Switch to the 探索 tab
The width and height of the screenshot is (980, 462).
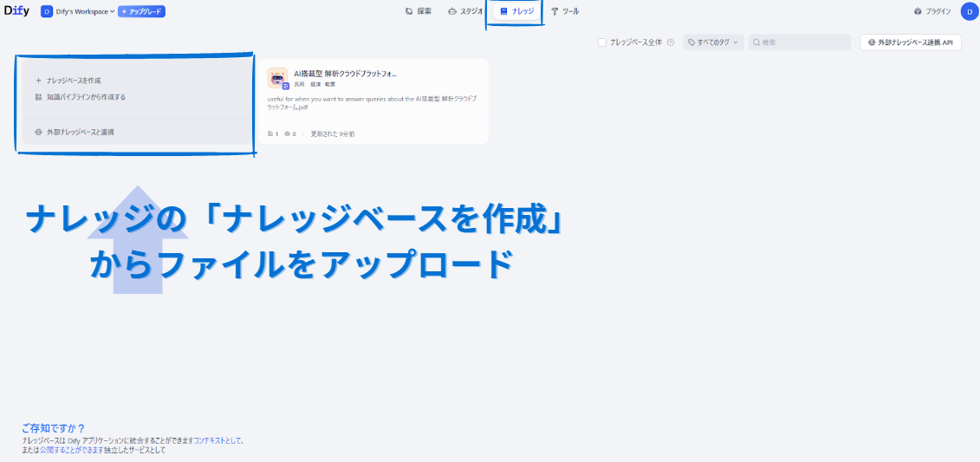(418, 11)
